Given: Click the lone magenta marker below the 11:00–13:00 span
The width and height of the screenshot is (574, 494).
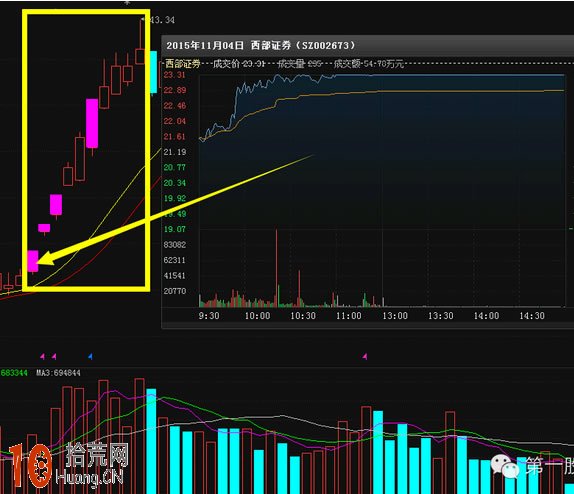Looking at the screenshot, I should (365, 356).
